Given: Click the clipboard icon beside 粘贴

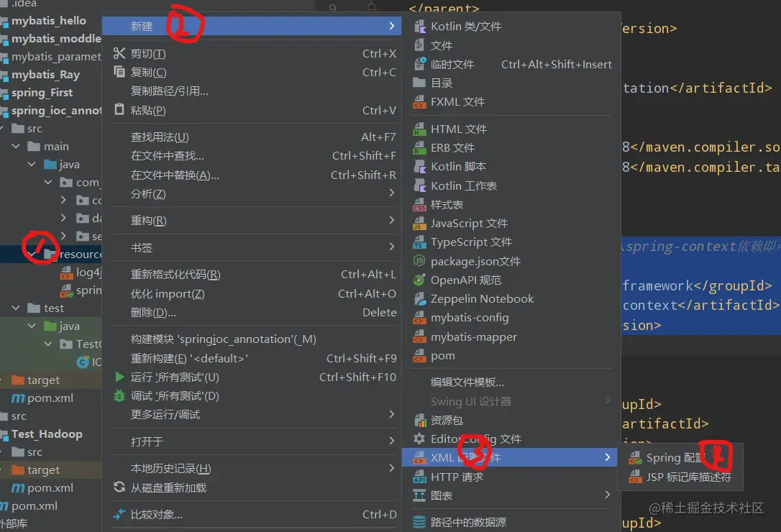Looking at the screenshot, I should point(119,109).
